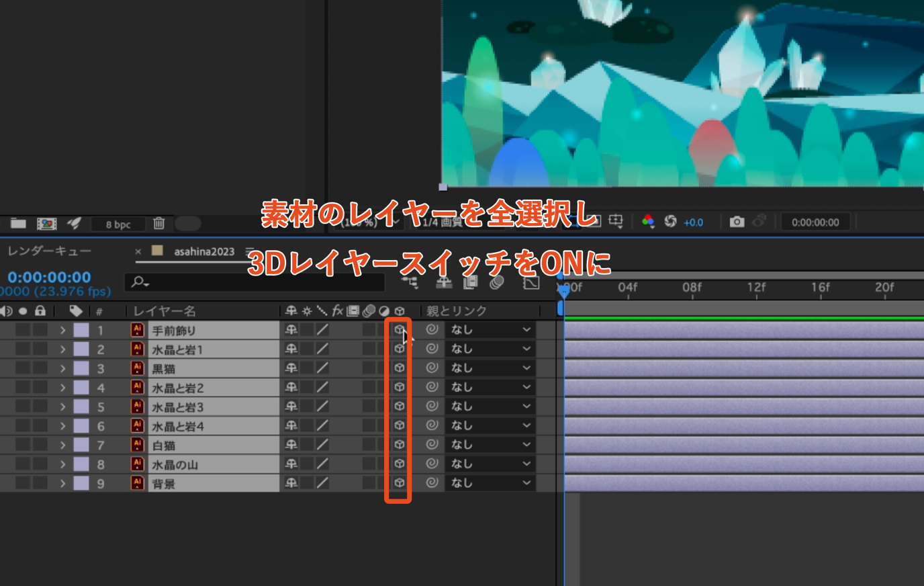
Task: Click the Illustrator file icon of 黒猫
Action: pos(137,368)
